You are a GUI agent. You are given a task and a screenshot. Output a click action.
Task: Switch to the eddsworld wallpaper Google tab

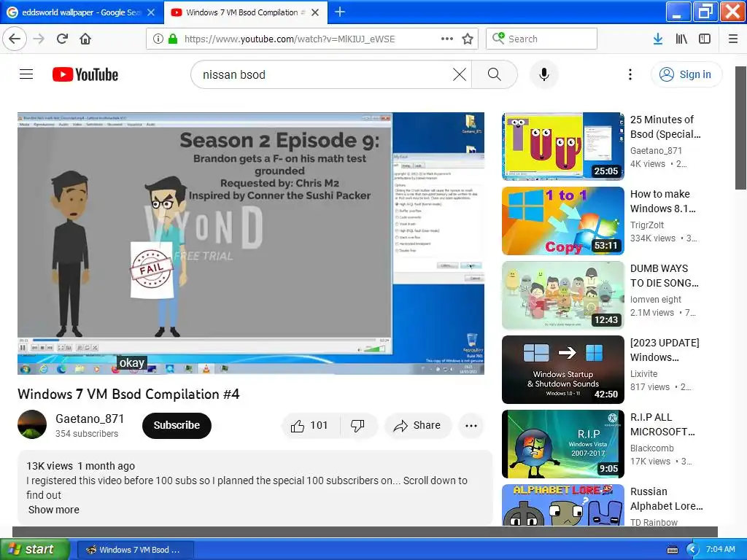point(81,12)
